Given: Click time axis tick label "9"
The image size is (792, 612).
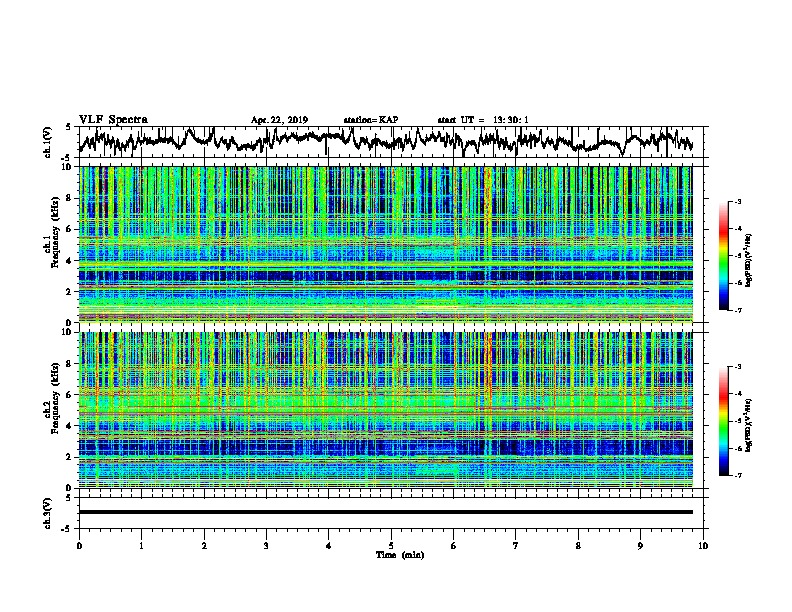Looking at the screenshot, I should pyautogui.click(x=640, y=546).
